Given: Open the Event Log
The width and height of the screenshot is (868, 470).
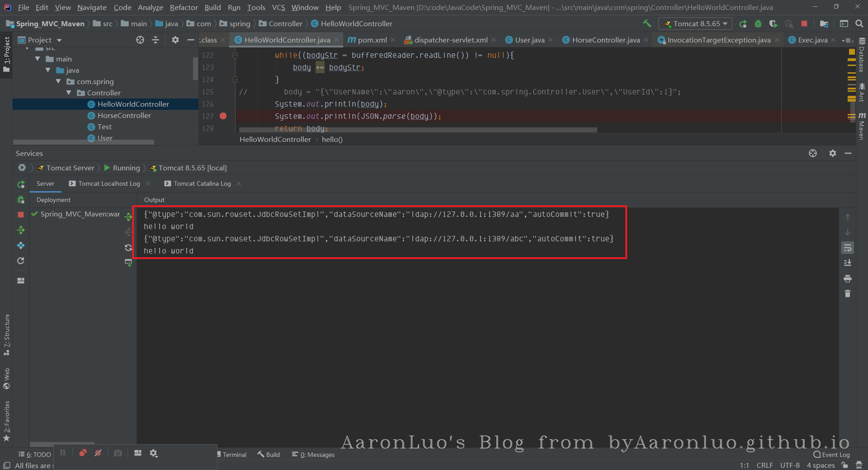Looking at the screenshot, I should pos(831,455).
